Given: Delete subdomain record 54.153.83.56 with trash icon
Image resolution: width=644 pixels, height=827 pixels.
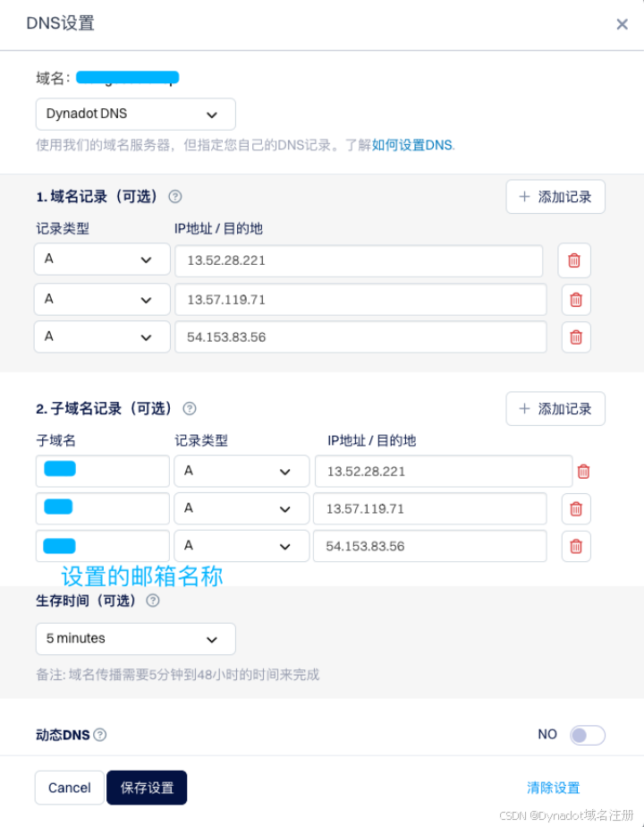Looking at the screenshot, I should (576, 546).
